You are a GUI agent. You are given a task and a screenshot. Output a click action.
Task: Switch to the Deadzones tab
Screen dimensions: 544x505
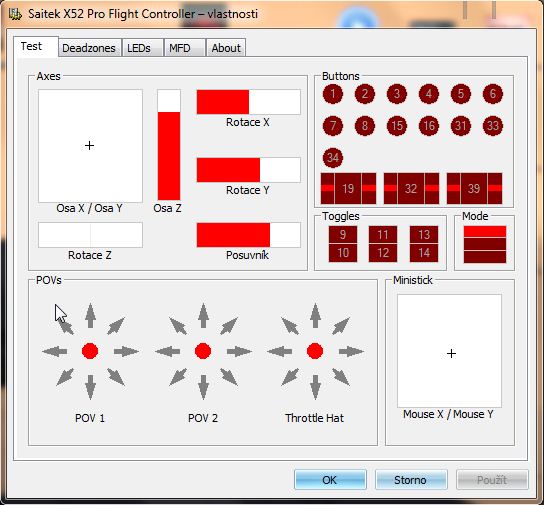coord(90,48)
